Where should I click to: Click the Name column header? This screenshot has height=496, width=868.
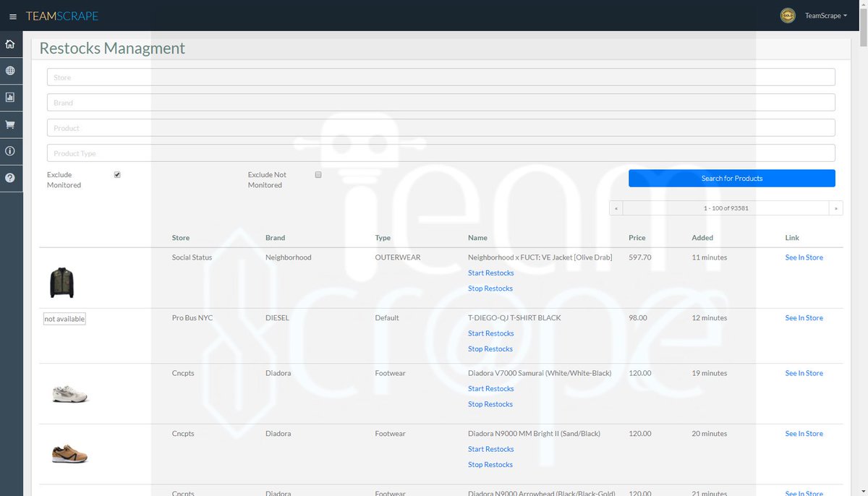[477, 238]
